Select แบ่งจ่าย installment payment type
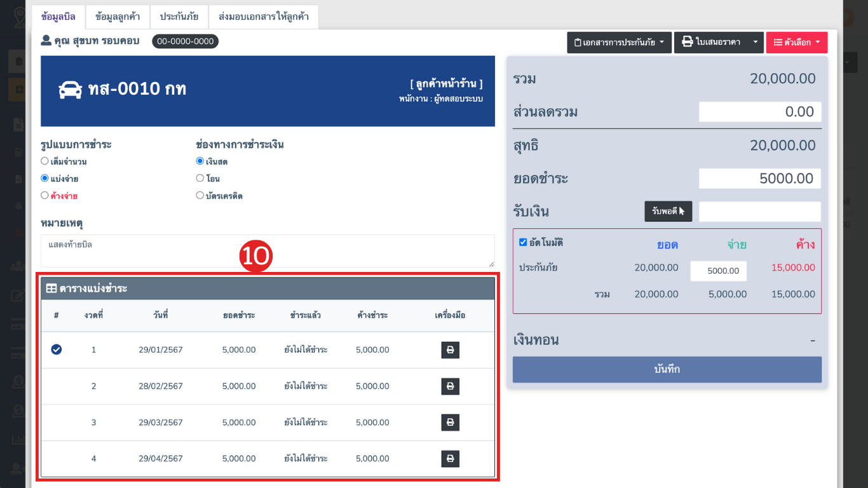The height and width of the screenshot is (488, 868). (x=44, y=179)
